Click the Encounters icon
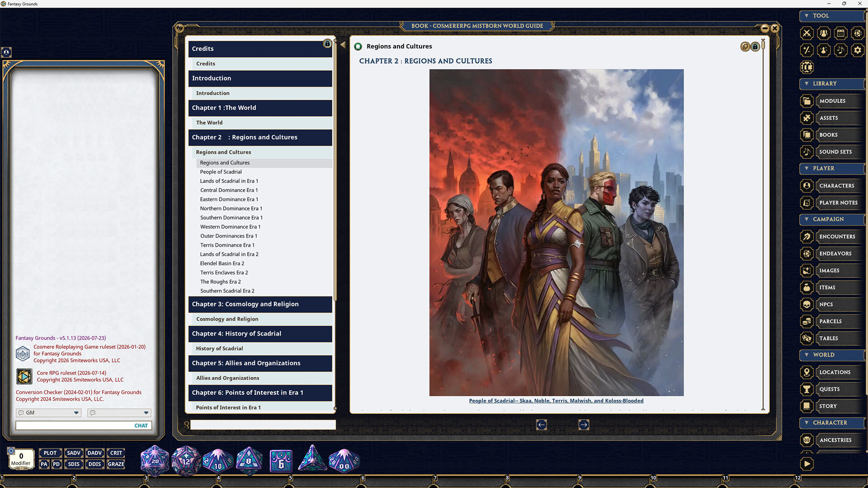 point(807,236)
